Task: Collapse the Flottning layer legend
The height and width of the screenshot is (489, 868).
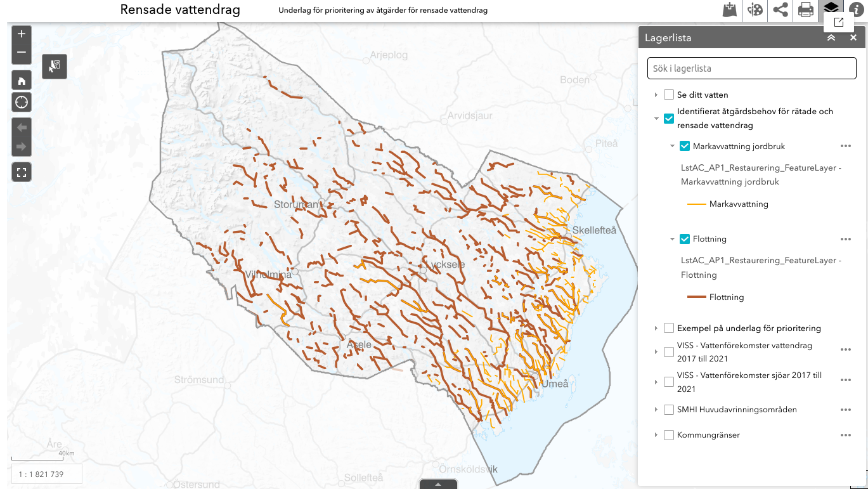Action: 672,239
